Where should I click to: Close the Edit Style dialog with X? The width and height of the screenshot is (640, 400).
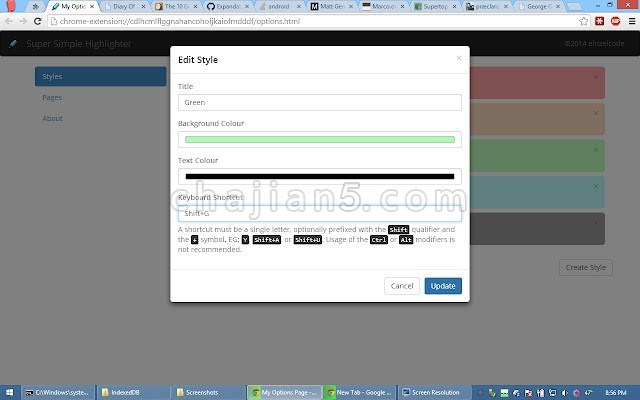pos(459,58)
